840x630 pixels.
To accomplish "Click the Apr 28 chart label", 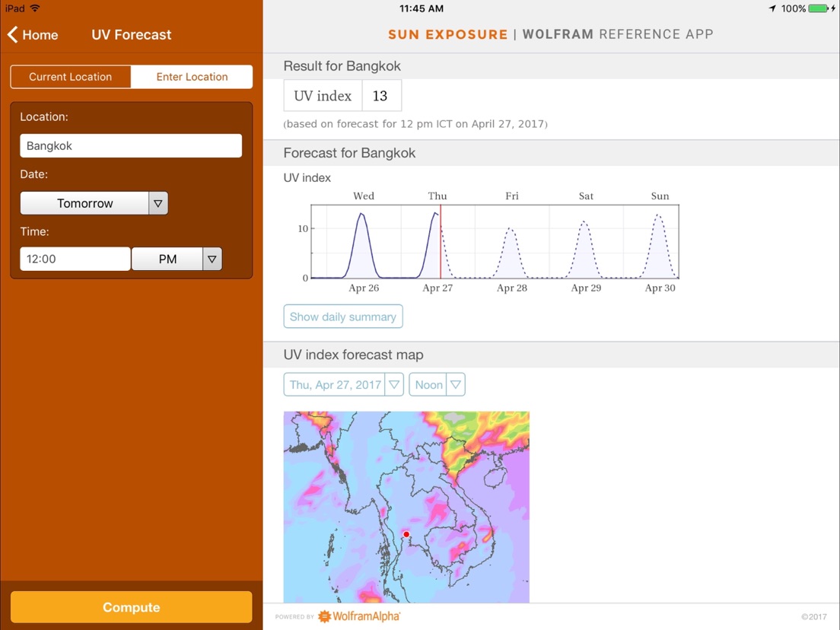I will click(x=511, y=288).
